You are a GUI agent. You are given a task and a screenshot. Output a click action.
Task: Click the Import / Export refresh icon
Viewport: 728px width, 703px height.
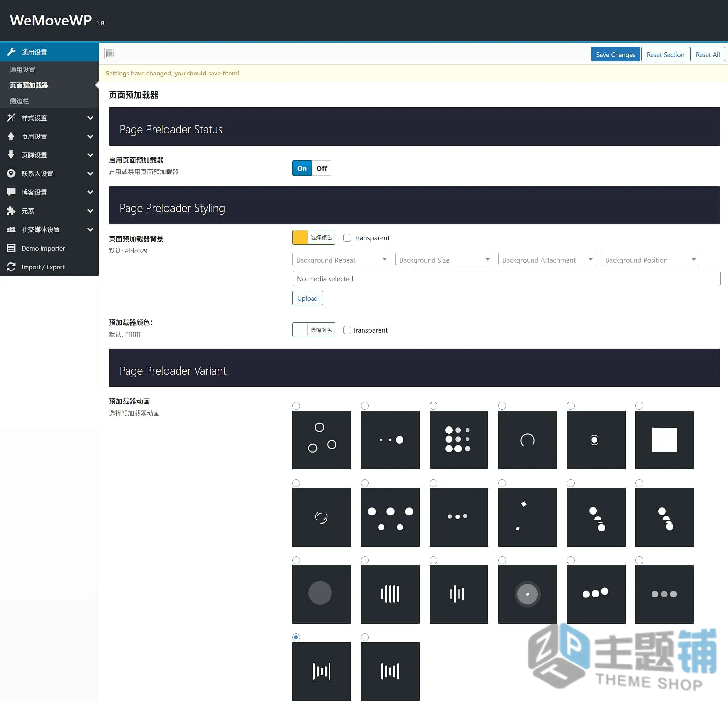point(11,267)
